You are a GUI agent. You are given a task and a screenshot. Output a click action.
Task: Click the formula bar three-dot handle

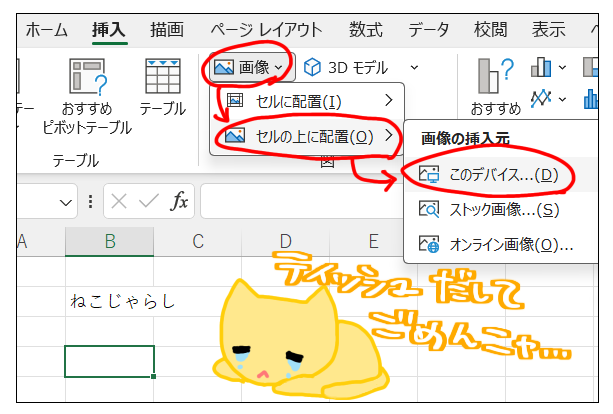(x=91, y=201)
